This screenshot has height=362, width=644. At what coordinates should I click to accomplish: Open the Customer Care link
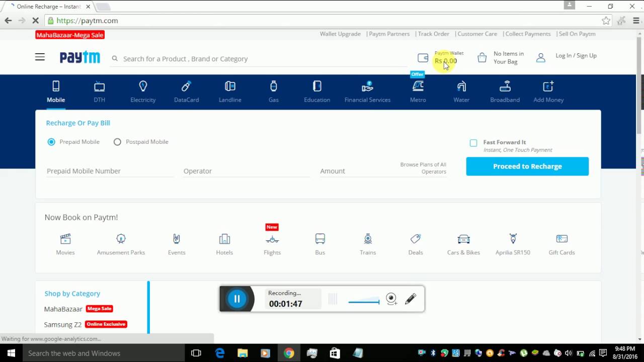coord(477,34)
